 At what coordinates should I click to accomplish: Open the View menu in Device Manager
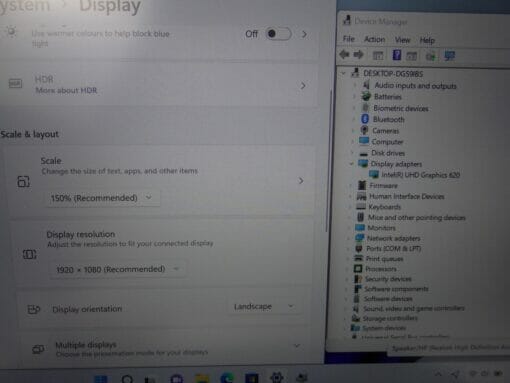[402, 40]
